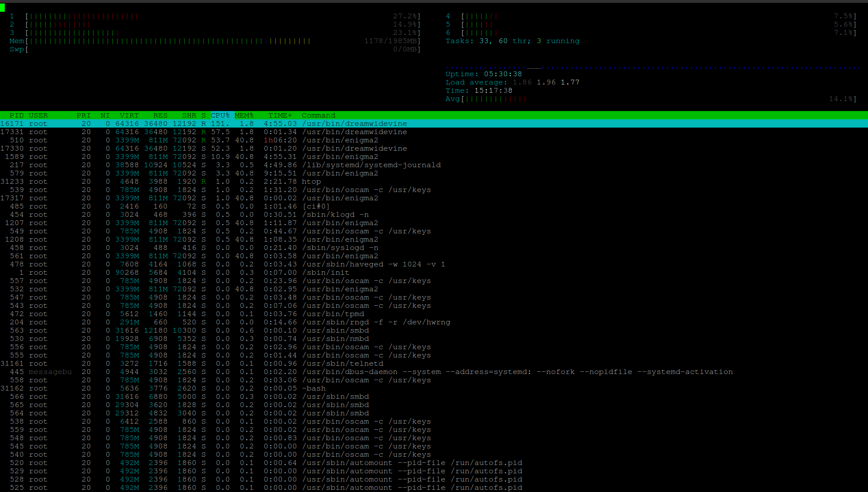Select the systemd-journald process row

coord(371,165)
